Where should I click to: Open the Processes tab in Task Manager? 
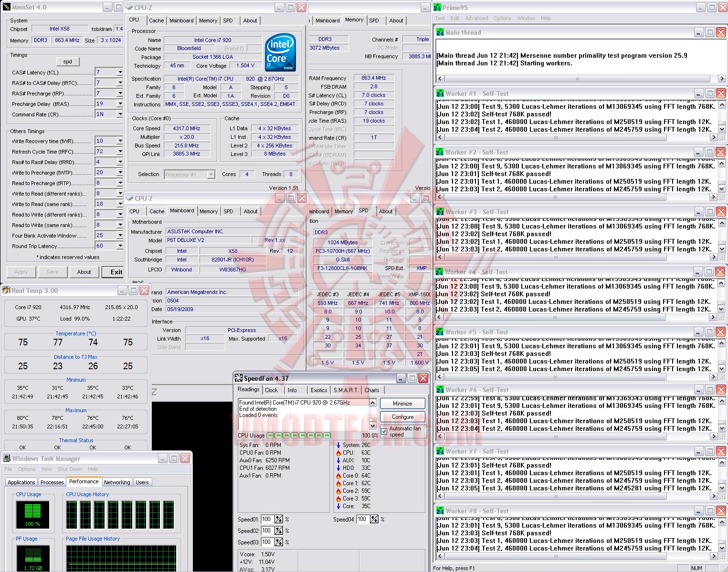click(52, 482)
